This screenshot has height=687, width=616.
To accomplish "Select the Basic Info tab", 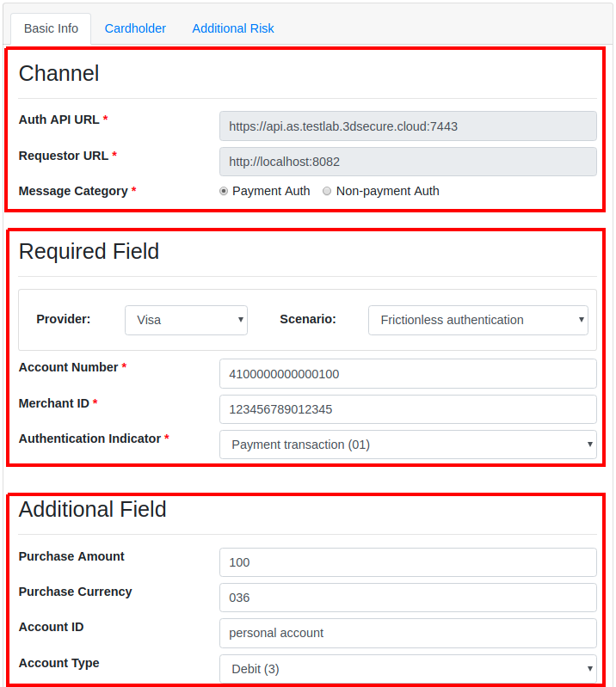I will point(51,28).
